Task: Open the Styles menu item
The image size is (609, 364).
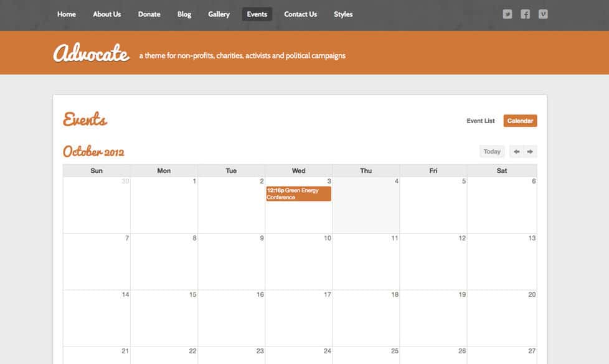Action: [x=343, y=14]
